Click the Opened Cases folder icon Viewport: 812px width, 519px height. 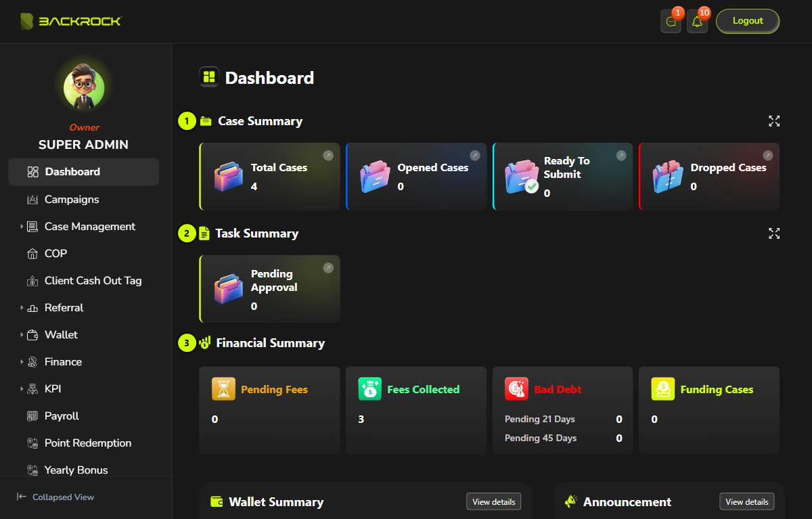375,177
